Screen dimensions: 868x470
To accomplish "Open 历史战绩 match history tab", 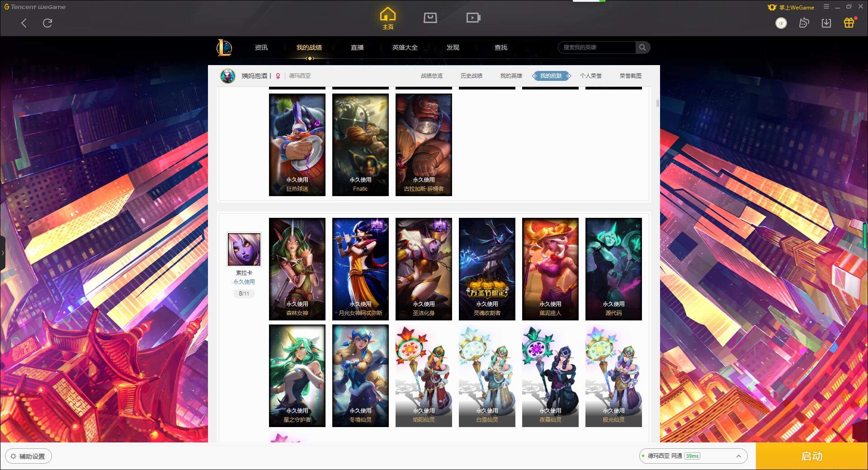I will 472,76.
